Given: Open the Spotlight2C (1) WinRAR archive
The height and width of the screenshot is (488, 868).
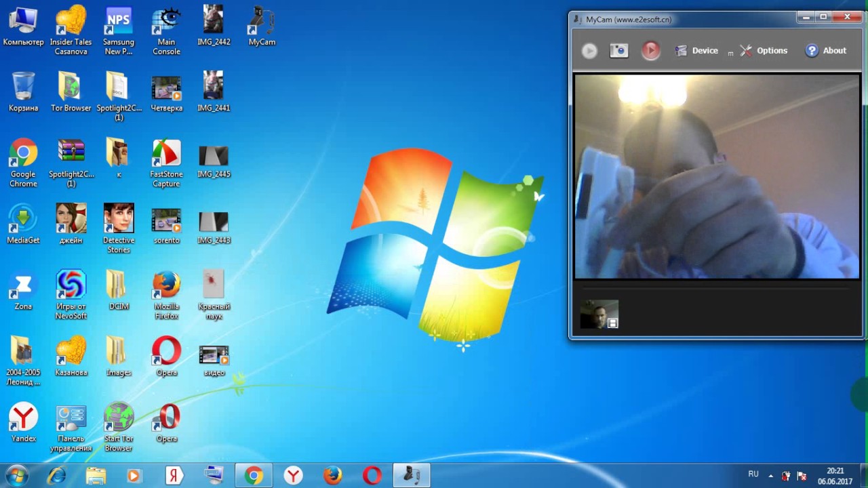Looking at the screenshot, I should click(71, 163).
